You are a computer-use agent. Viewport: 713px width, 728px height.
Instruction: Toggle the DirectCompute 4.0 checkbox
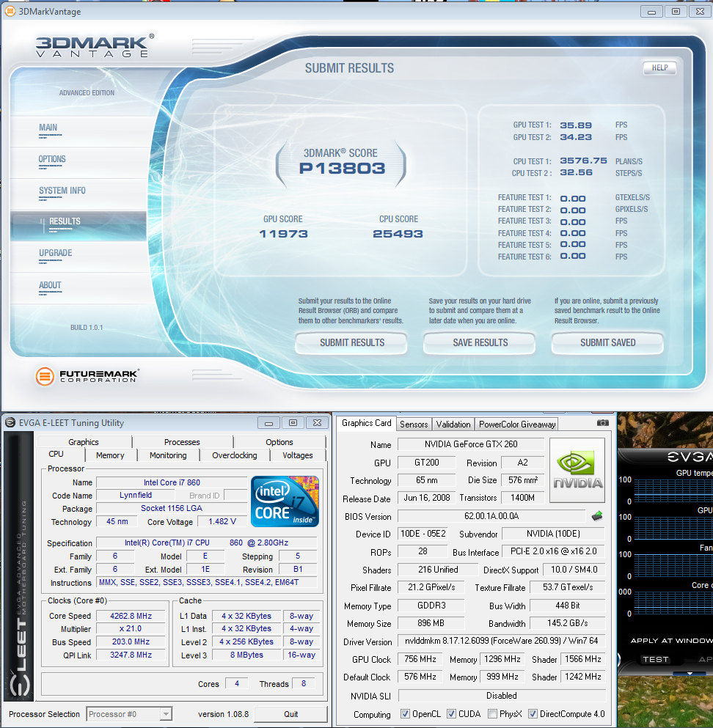point(533,714)
